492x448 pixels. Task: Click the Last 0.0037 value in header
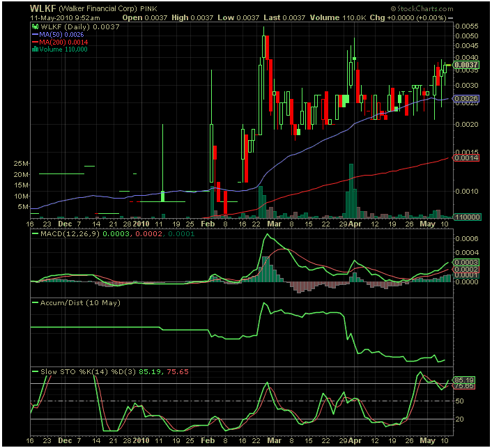(x=284, y=18)
